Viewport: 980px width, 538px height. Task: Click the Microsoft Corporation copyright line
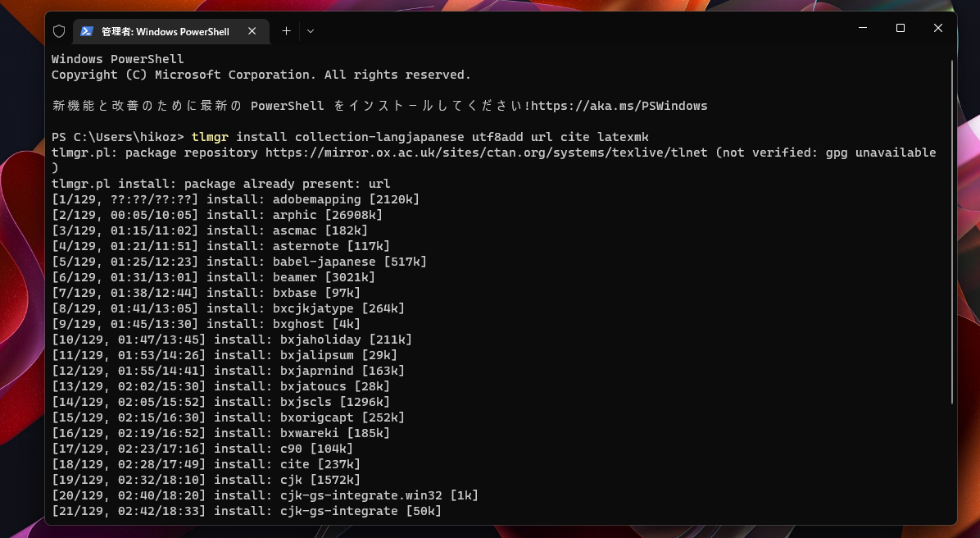coord(261,75)
